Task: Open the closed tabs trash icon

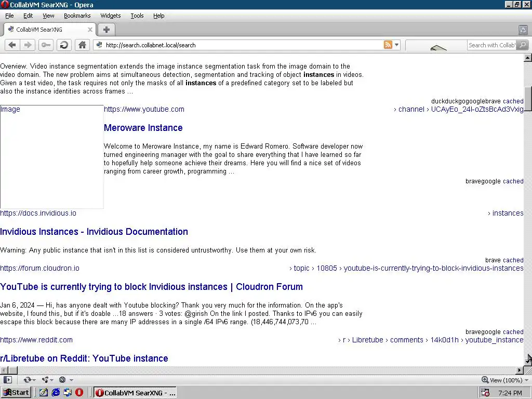Action: (523, 30)
